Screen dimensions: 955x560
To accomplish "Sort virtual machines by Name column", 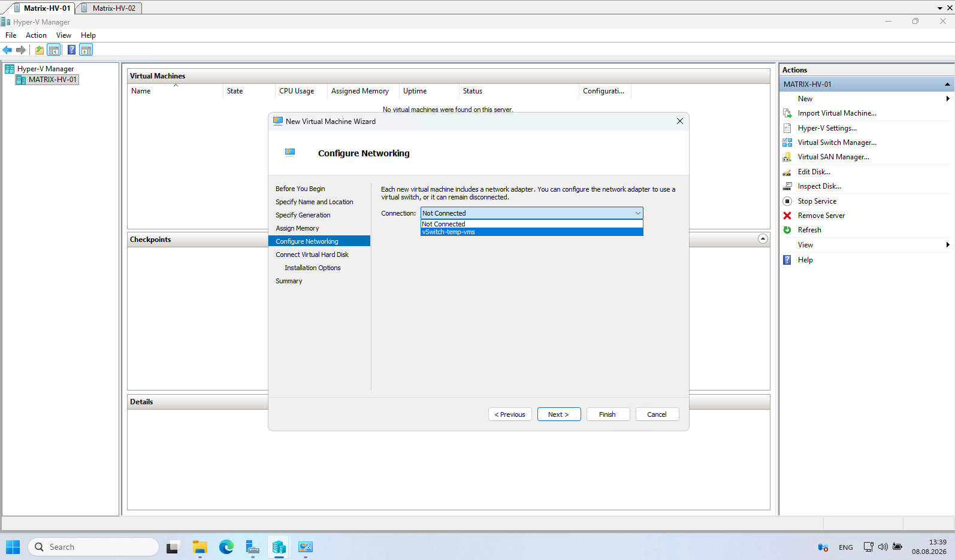I will (x=176, y=91).
